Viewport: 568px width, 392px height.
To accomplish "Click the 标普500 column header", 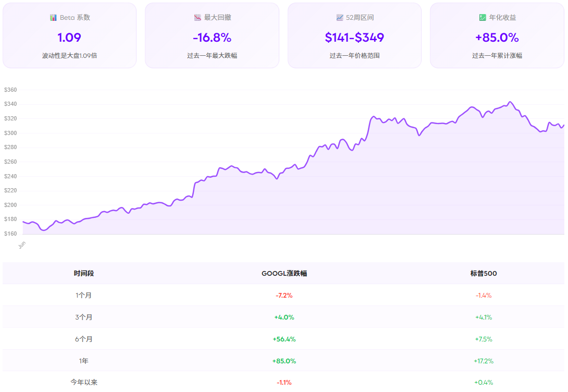I will [484, 273].
